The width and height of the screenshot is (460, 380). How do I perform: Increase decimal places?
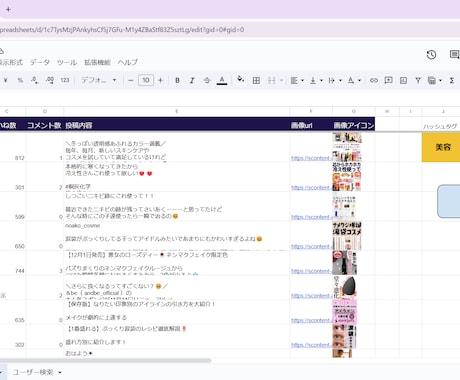(50, 80)
